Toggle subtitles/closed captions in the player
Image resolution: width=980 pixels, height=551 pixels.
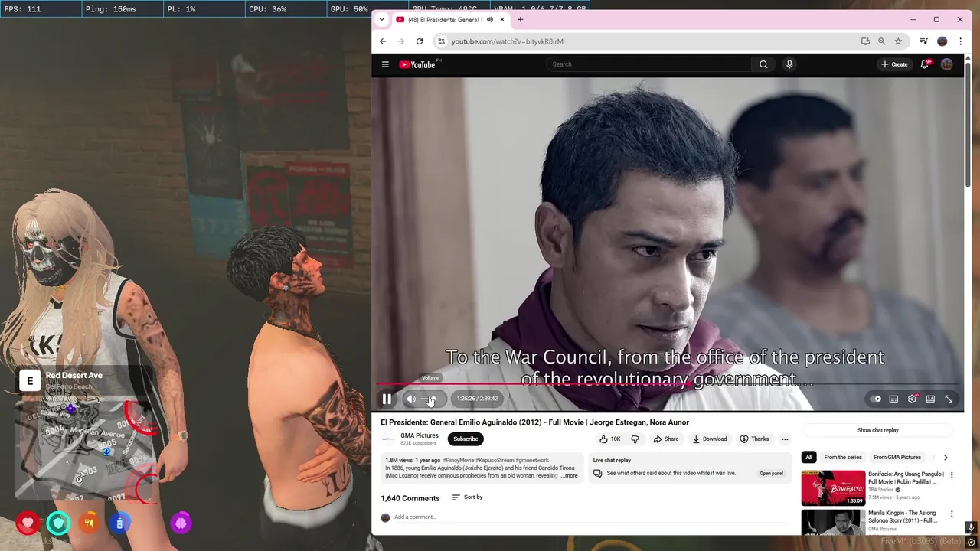coord(893,399)
